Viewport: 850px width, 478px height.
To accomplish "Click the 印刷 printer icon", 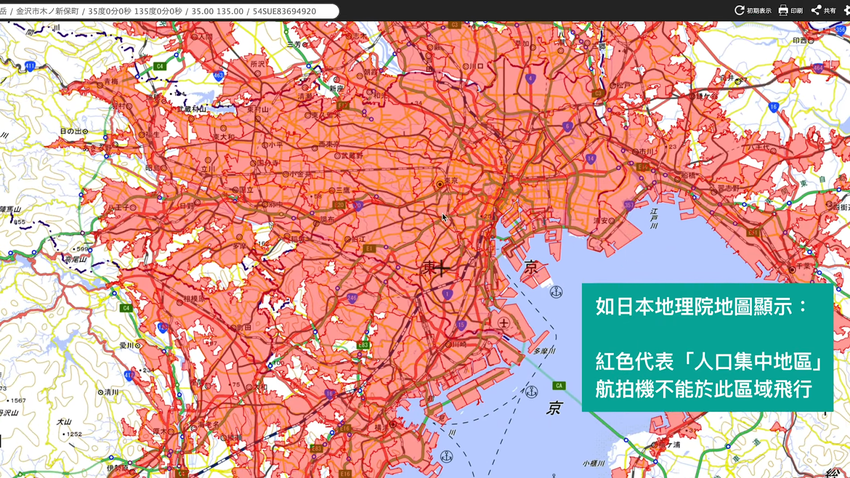I will [x=784, y=10].
